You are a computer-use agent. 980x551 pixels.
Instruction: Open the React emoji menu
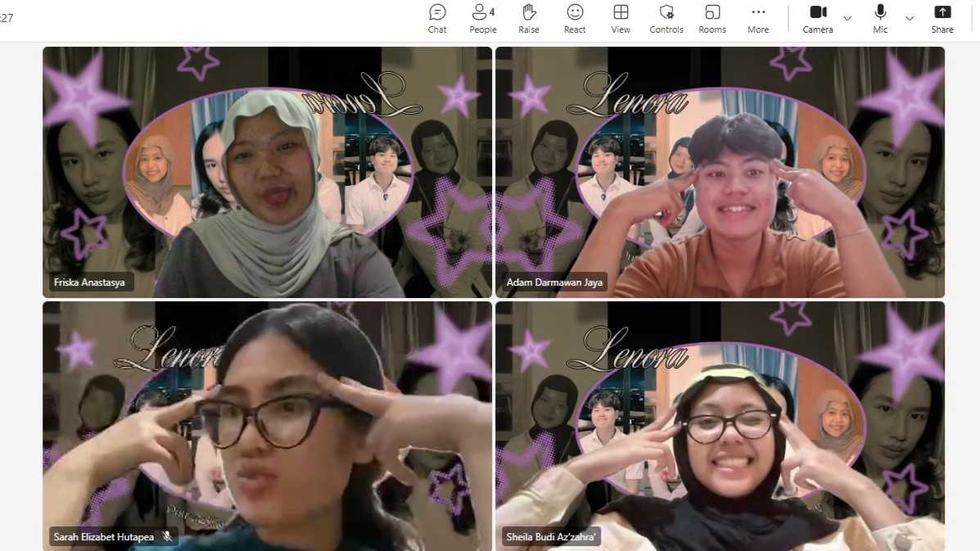tap(575, 19)
